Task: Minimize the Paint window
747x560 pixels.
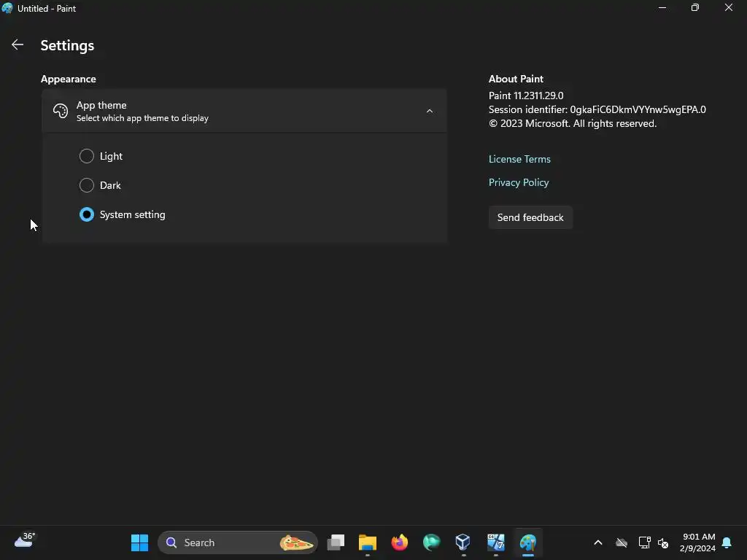Action: [x=662, y=8]
